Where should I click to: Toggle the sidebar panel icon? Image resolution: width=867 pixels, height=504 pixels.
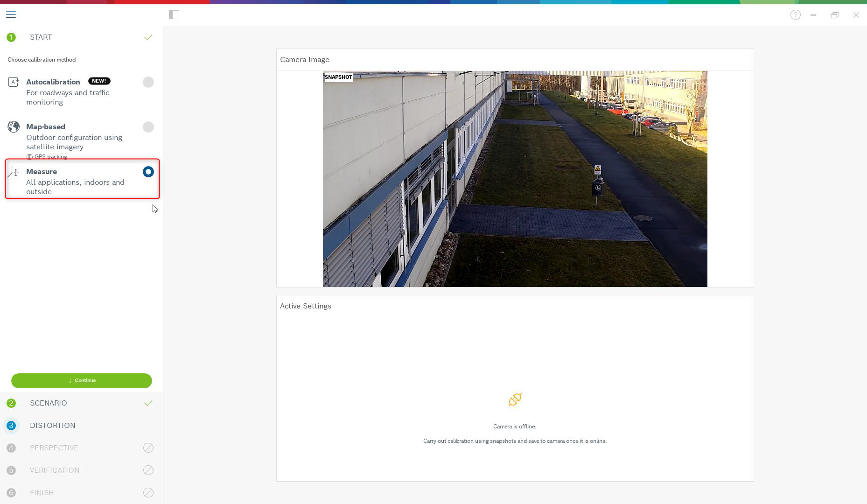[x=174, y=15]
